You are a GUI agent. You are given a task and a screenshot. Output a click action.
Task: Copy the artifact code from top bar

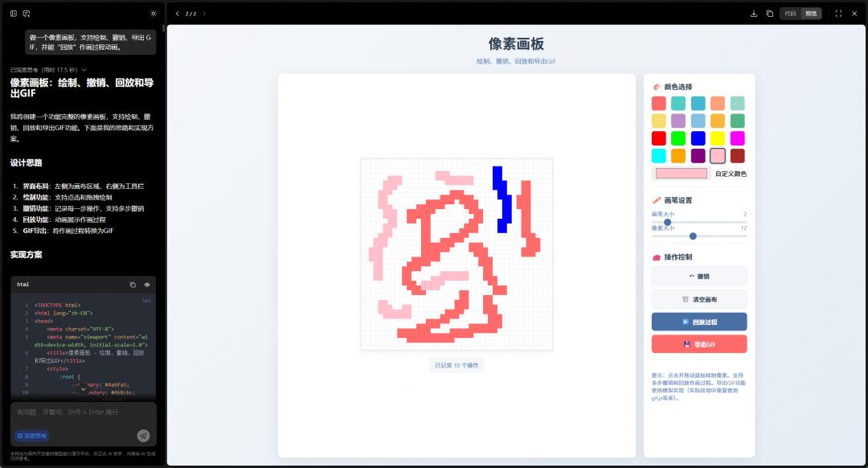(769, 14)
